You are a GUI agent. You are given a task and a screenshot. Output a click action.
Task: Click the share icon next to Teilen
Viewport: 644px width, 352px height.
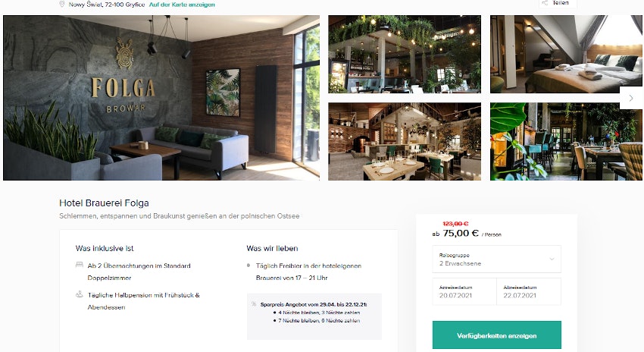point(545,3)
